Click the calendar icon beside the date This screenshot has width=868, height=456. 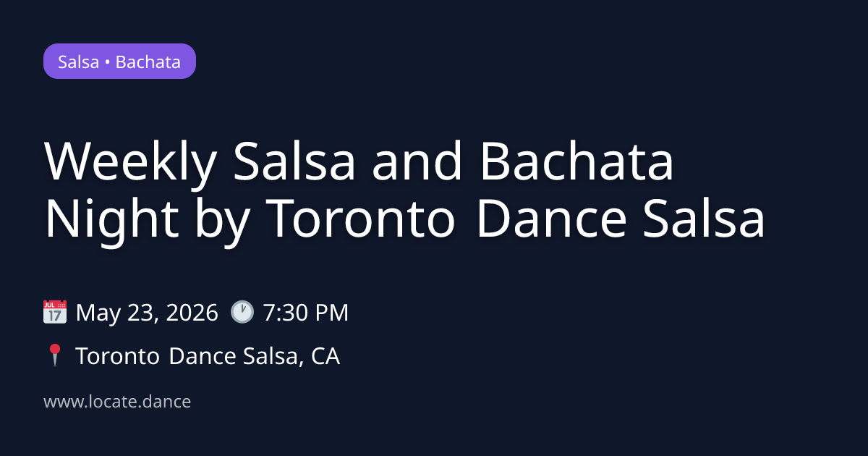point(55,313)
